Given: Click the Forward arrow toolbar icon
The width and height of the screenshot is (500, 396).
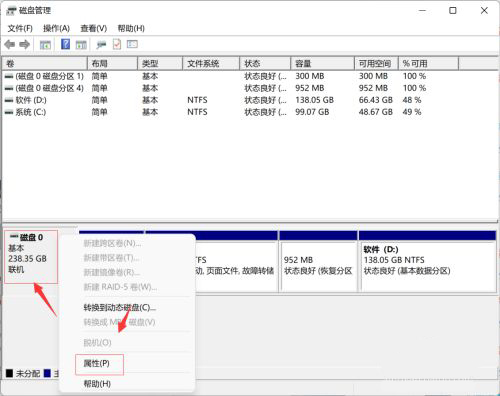Looking at the screenshot, I should (24, 44).
